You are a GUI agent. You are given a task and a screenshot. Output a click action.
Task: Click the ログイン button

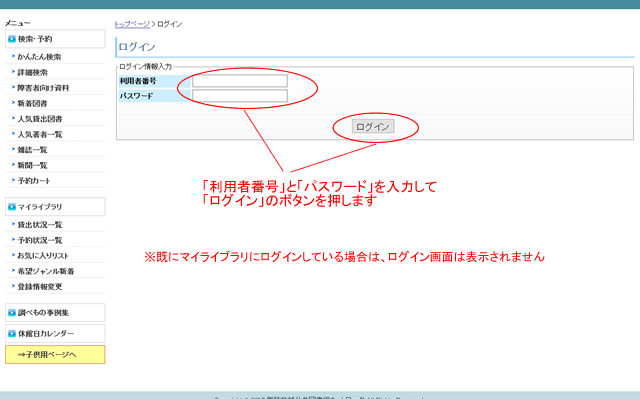[373, 126]
